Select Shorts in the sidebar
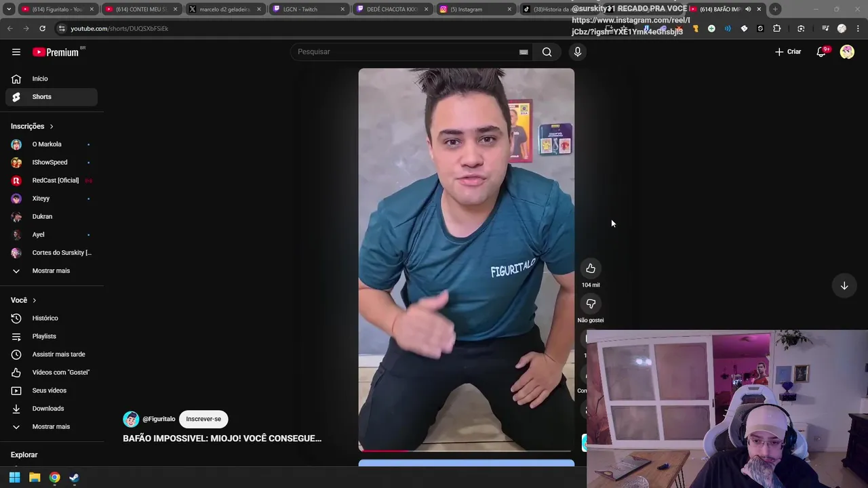 tap(52, 97)
